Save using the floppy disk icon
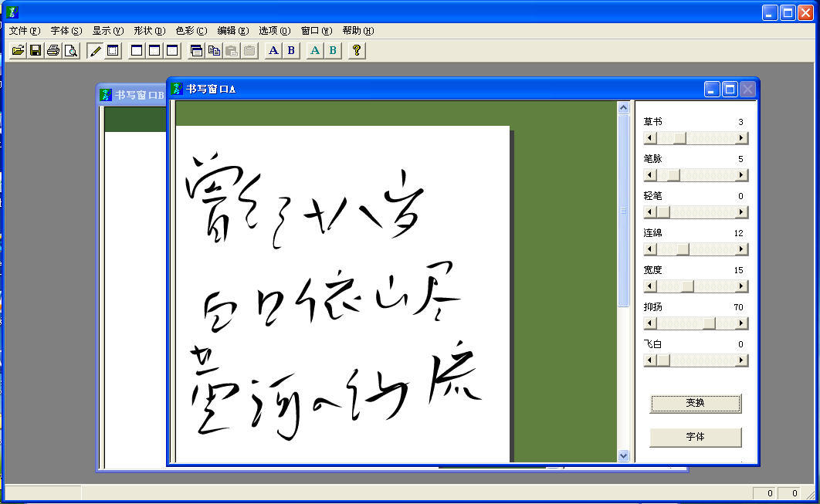This screenshot has height=504, width=820. [x=36, y=51]
